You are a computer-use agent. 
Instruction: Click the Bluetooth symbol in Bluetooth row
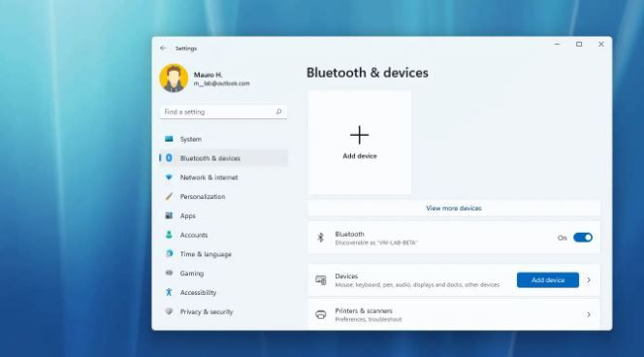click(x=321, y=238)
